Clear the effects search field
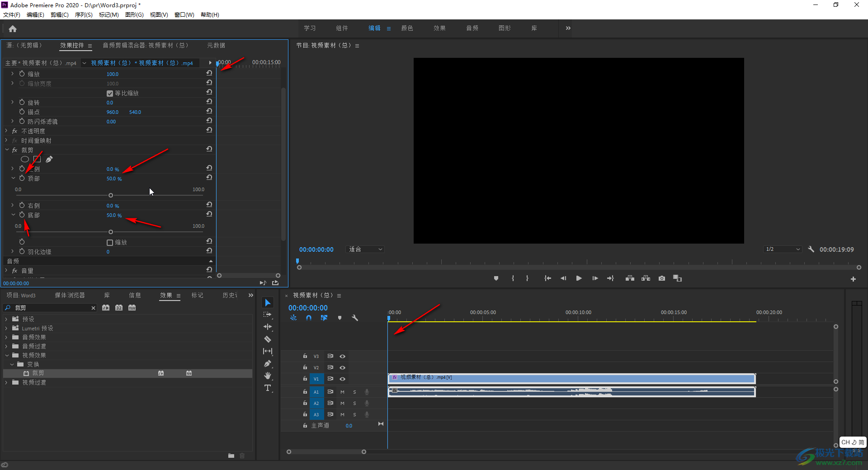 click(x=94, y=308)
